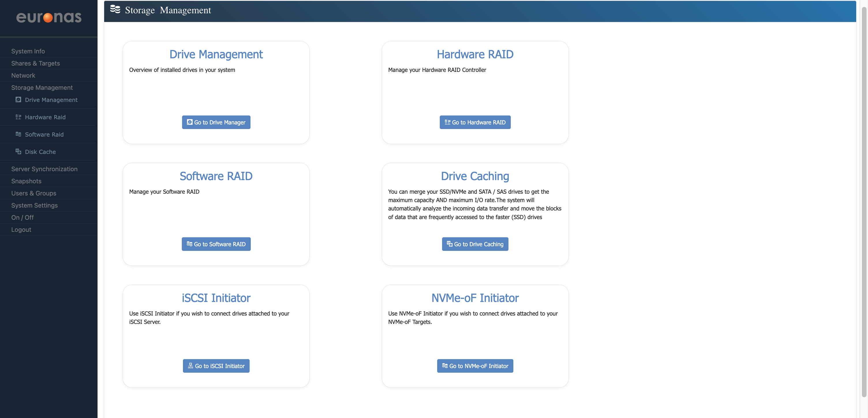Image resolution: width=868 pixels, height=418 pixels.
Task: Click Logout in the sidebar
Action: (21, 229)
